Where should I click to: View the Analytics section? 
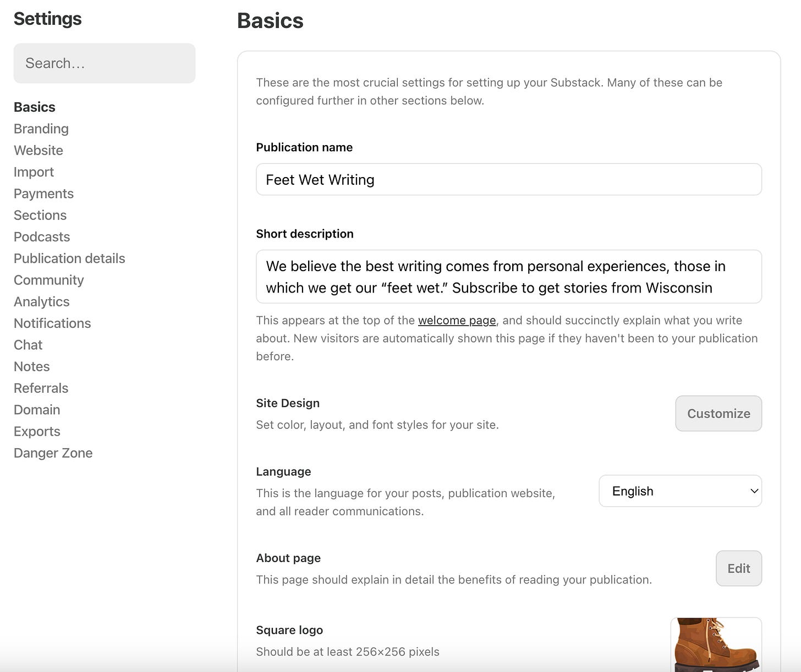click(x=41, y=301)
